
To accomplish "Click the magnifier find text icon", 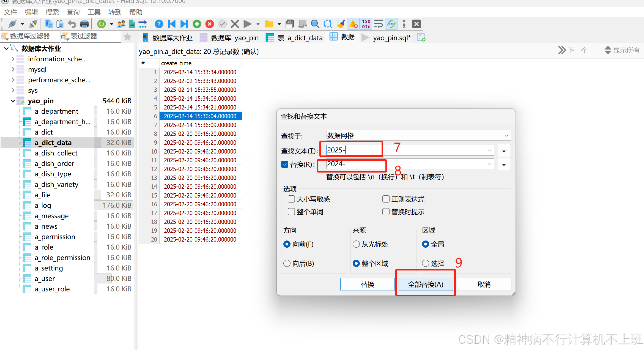I will point(315,24).
